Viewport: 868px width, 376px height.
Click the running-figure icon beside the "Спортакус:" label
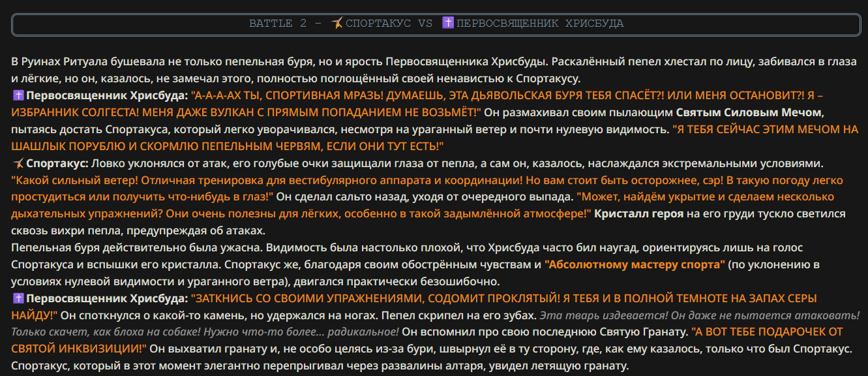(x=18, y=163)
